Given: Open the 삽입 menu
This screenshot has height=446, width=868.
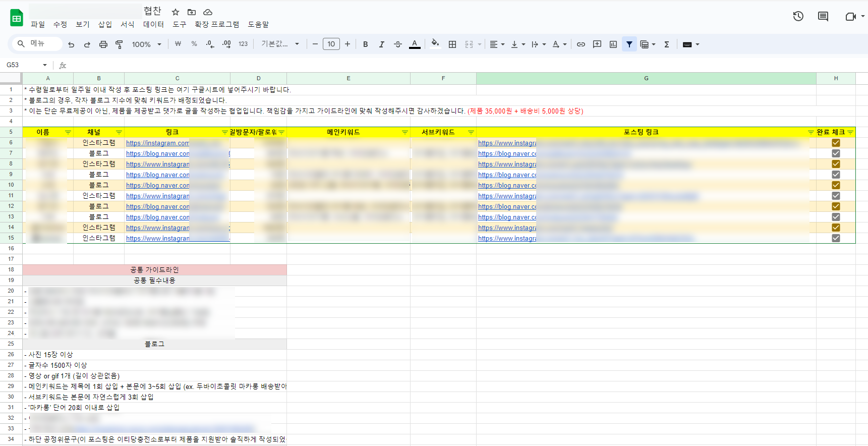Looking at the screenshot, I should click(x=105, y=24).
